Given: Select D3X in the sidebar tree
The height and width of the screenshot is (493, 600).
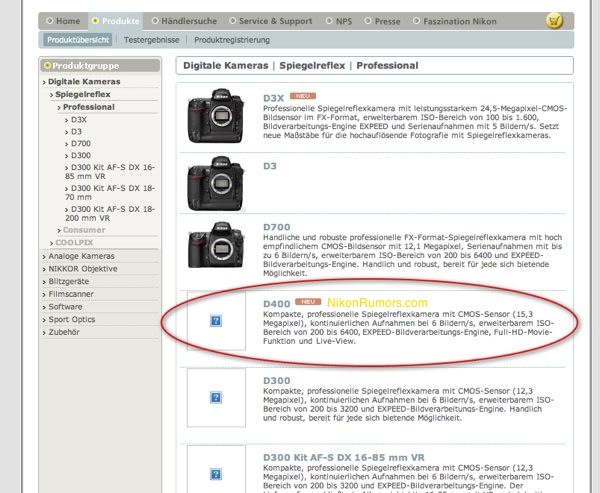Looking at the screenshot, I should point(76,119).
